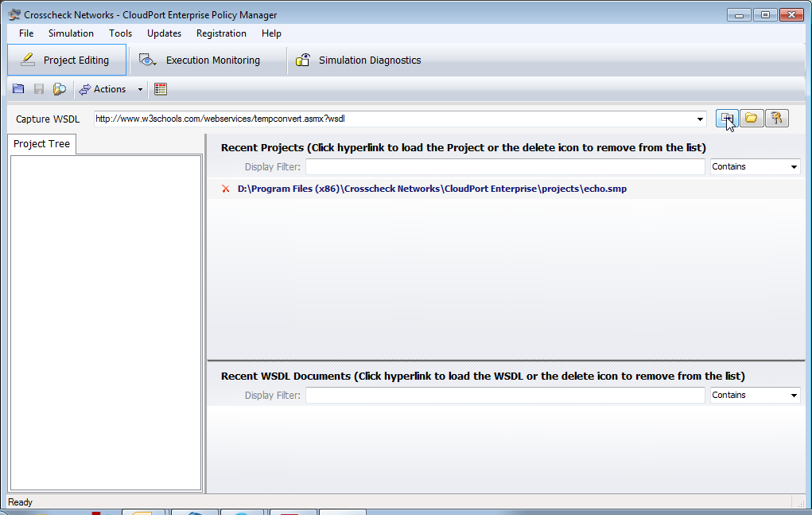Switch to Project Editing view

(x=67, y=60)
